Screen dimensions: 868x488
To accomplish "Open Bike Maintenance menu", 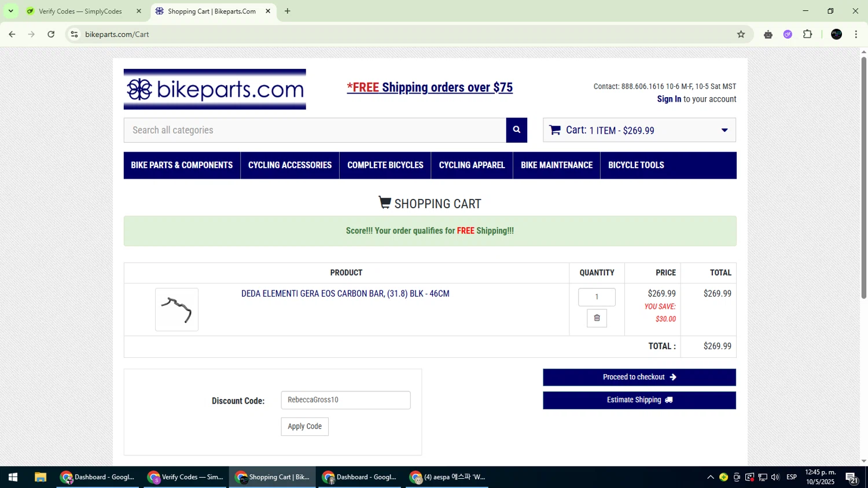I will (557, 165).
